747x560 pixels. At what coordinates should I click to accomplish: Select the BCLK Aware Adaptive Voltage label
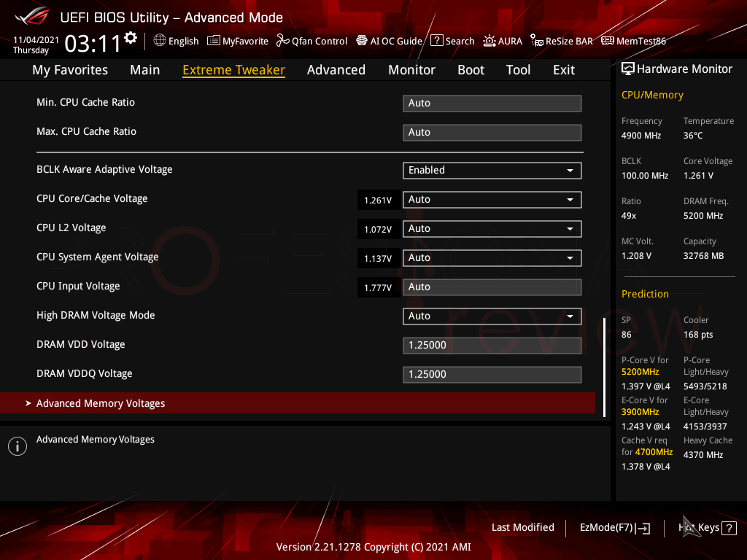(x=104, y=169)
